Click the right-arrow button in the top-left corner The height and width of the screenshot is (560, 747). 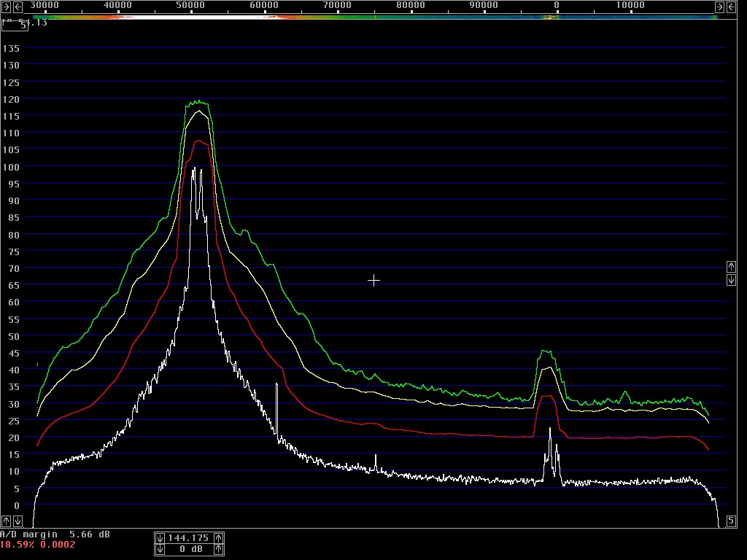pyautogui.click(x=6, y=7)
